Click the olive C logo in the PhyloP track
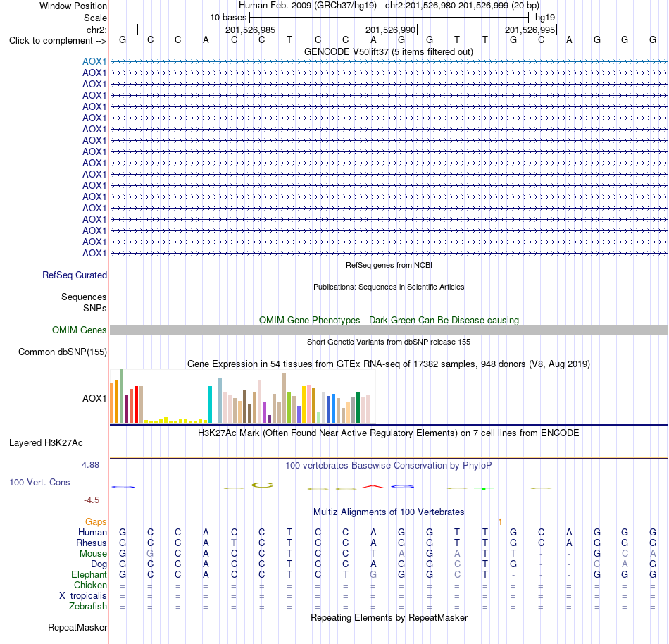This screenshot has width=669, height=644. coord(262,485)
